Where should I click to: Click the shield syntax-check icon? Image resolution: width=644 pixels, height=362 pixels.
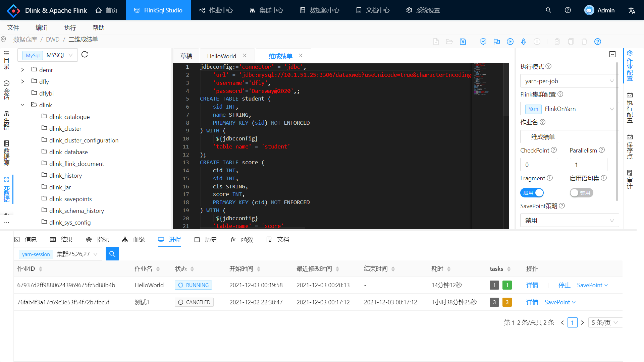(483, 42)
